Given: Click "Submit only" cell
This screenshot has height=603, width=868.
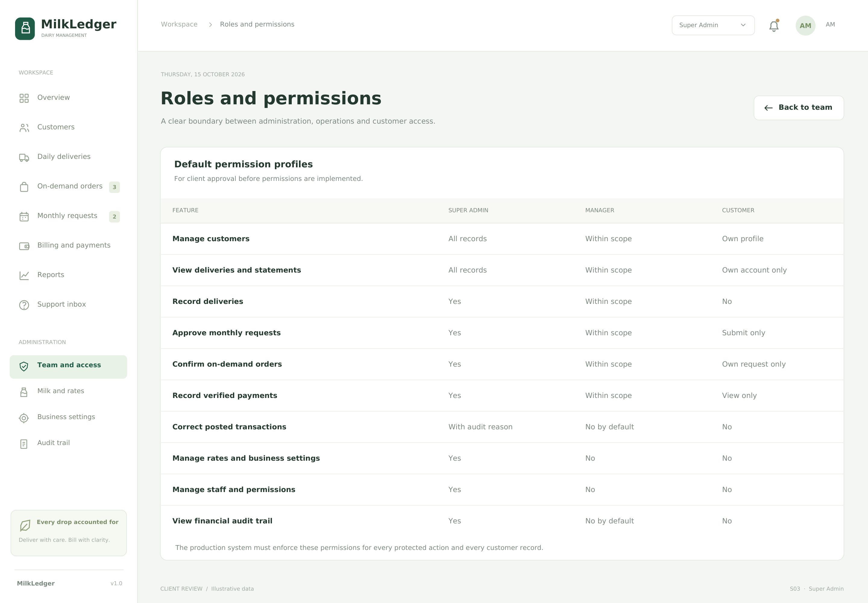Looking at the screenshot, I should 743,333.
